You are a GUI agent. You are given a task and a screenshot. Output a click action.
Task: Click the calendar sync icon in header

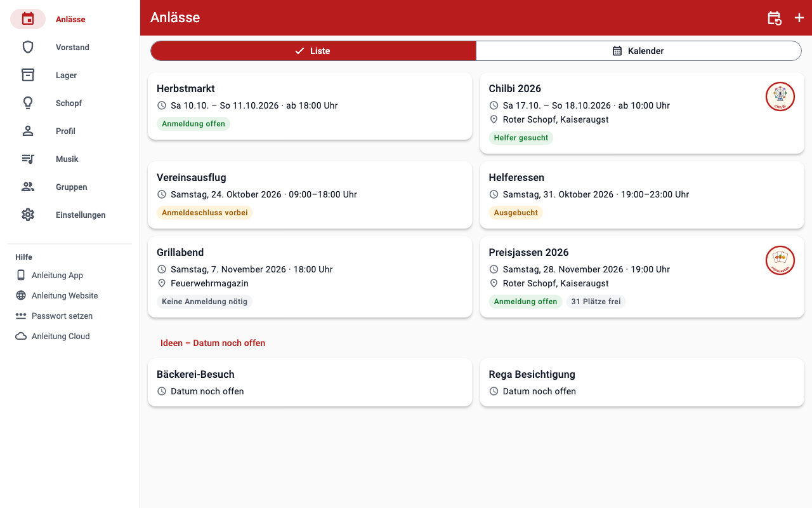775,18
